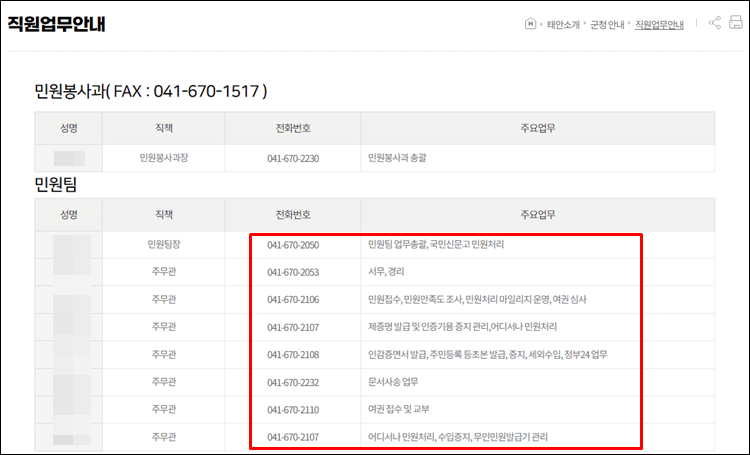Click the 직책 header in the 민원봉사과 table
The width and height of the screenshot is (750, 455).
tap(164, 128)
